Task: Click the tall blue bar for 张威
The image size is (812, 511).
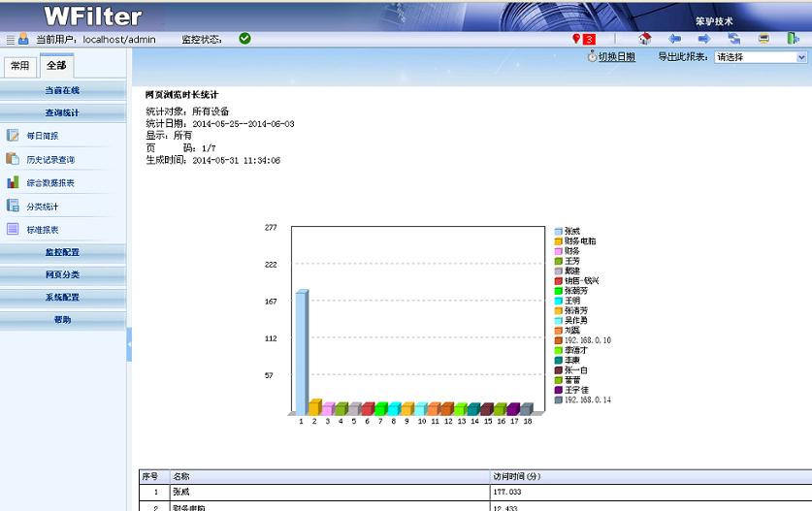Action: coord(302,349)
